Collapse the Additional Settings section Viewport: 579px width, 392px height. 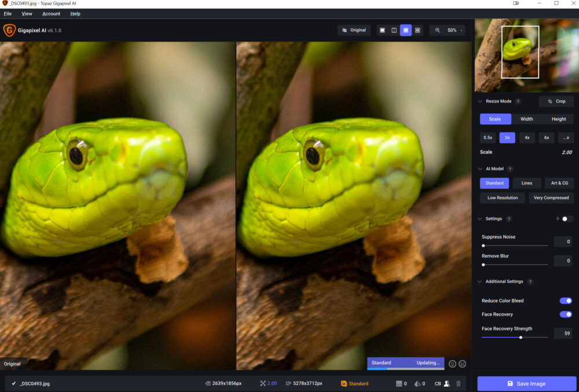[x=479, y=281]
